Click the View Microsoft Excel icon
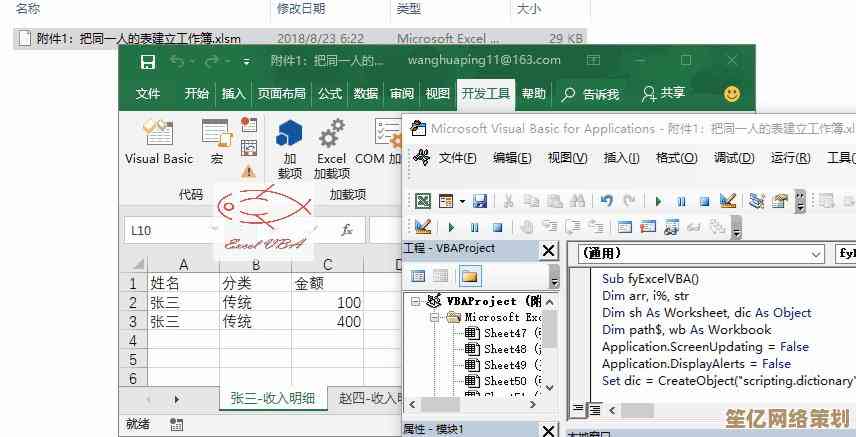 click(423, 201)
